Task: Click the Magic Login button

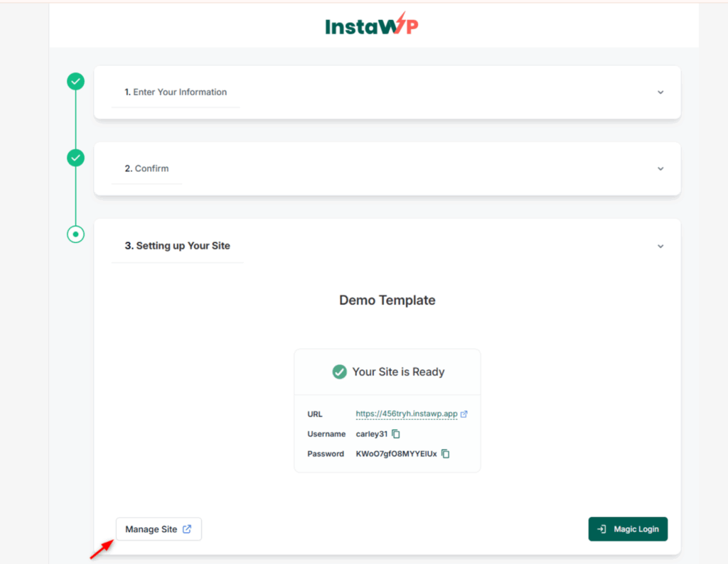Action: (628, 529)
